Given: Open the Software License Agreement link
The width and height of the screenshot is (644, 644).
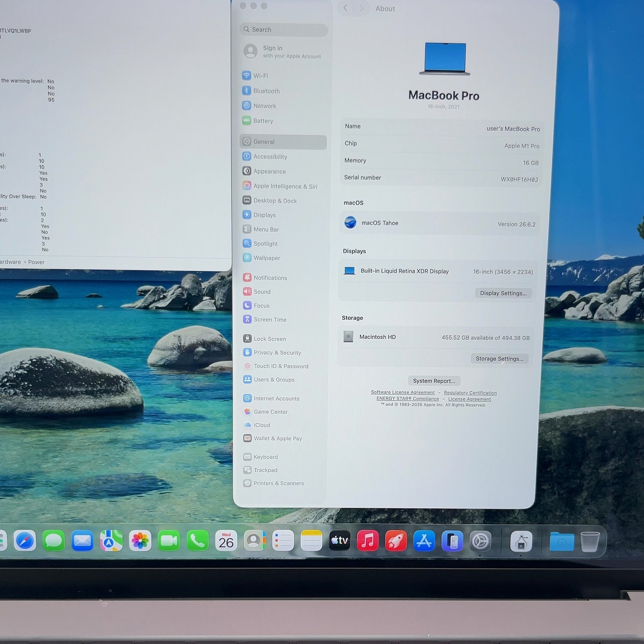Looking at the screenshot, I should click(x=403, y=392).
